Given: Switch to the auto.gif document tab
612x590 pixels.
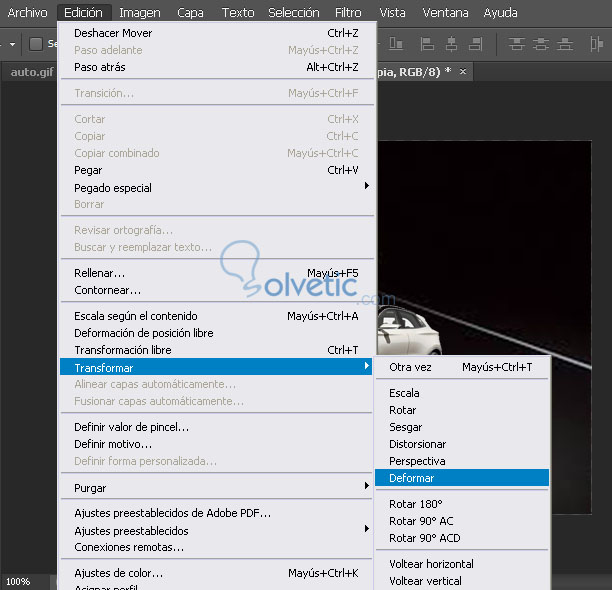Looking at the screenshot, I should click(31, 72).
